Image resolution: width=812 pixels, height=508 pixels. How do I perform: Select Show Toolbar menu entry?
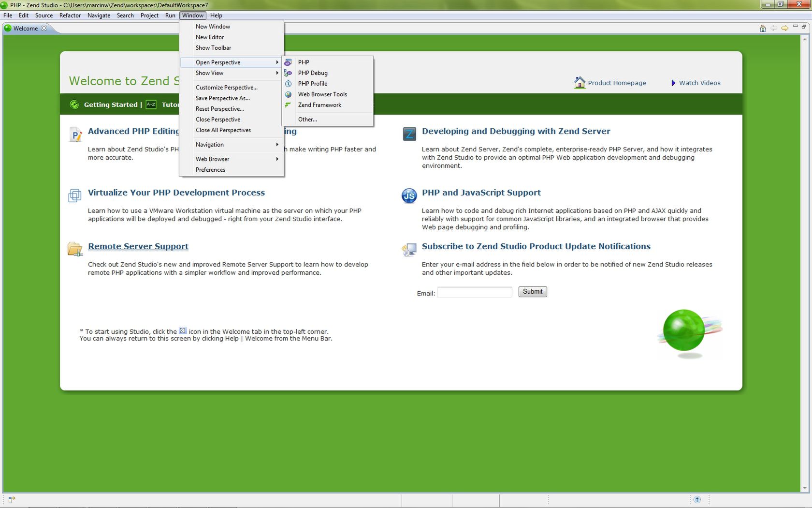(232, 48)
